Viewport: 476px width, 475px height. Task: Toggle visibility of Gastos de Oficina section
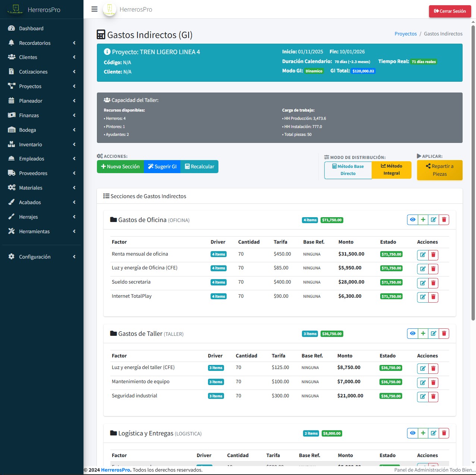(x=413, y=220)
